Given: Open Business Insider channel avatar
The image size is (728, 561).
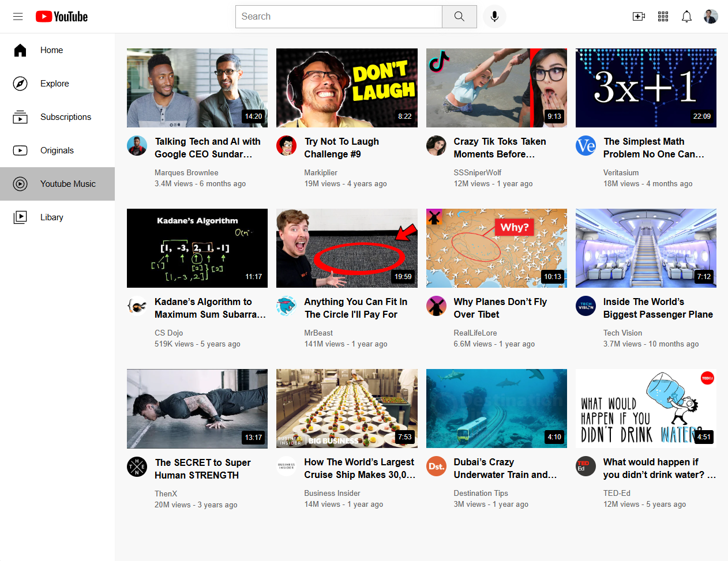Looking at the screenshot, I should (286, 466).
